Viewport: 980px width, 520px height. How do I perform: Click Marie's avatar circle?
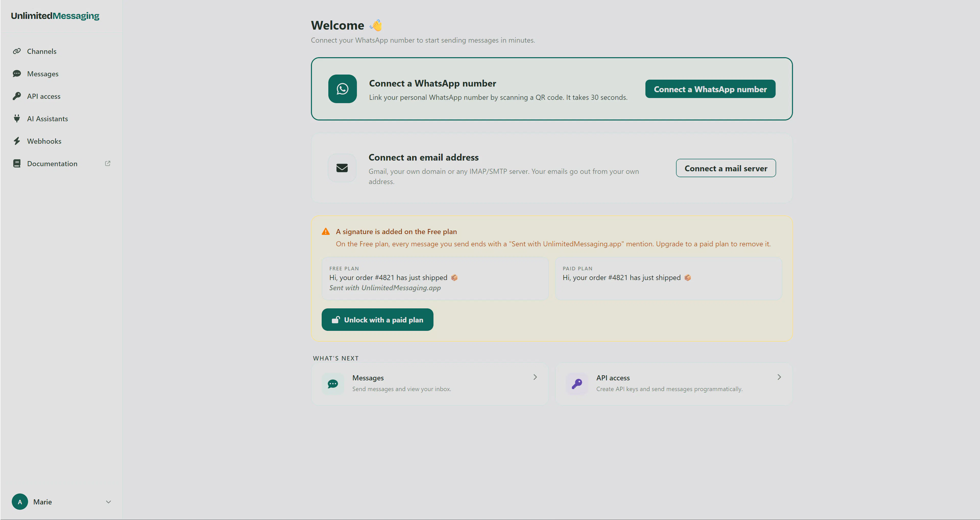[20, 501]
